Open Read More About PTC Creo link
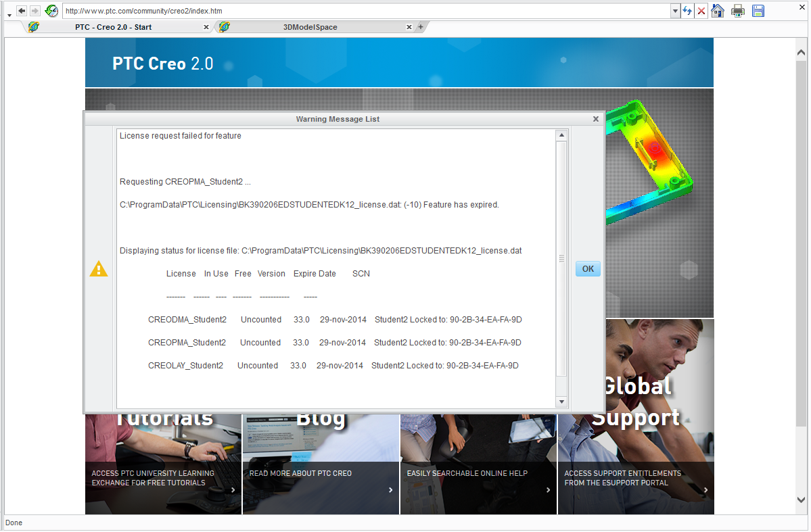The width and height of the screenshot is (811, 532). [x=300, y=474]
